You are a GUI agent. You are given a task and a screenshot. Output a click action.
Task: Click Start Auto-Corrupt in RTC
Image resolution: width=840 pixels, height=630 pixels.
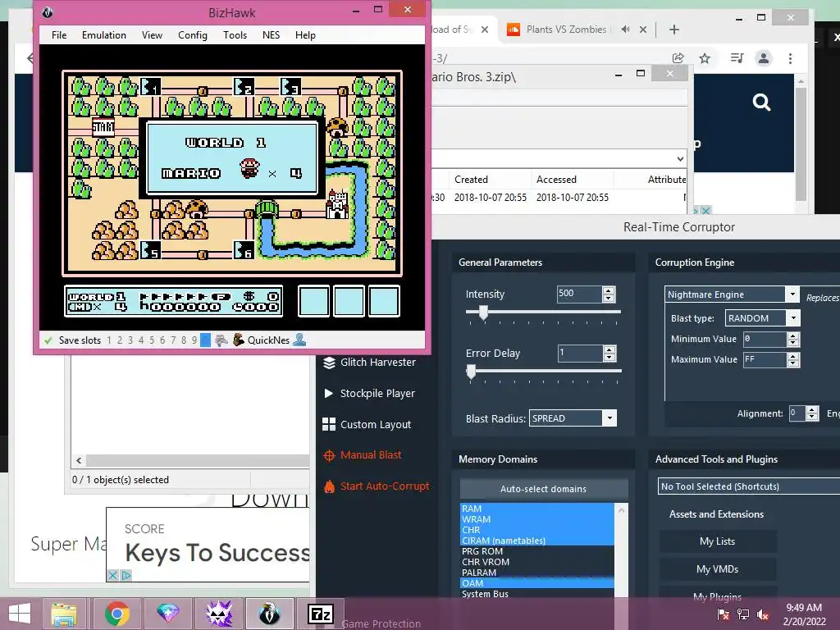376,486
